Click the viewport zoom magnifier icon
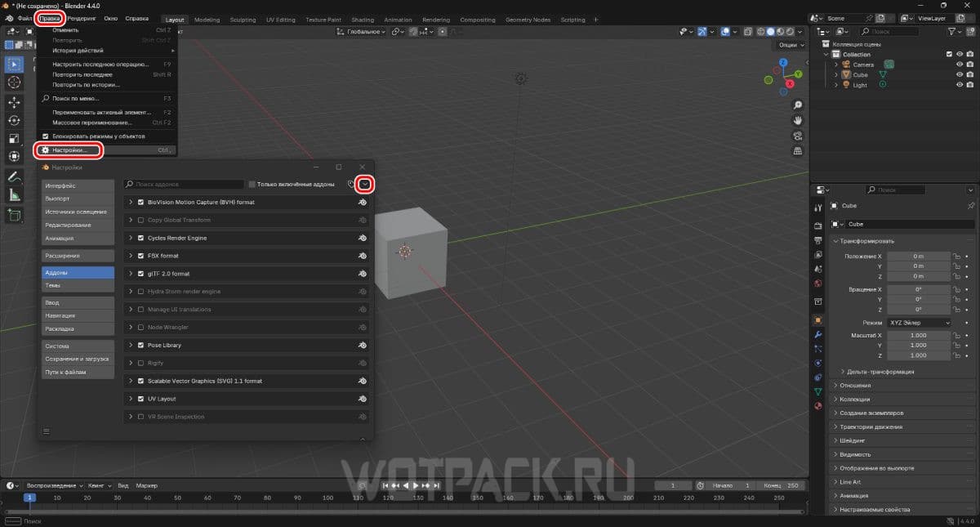The width and height of the screenshot is (980, 527). pos(798,105)
